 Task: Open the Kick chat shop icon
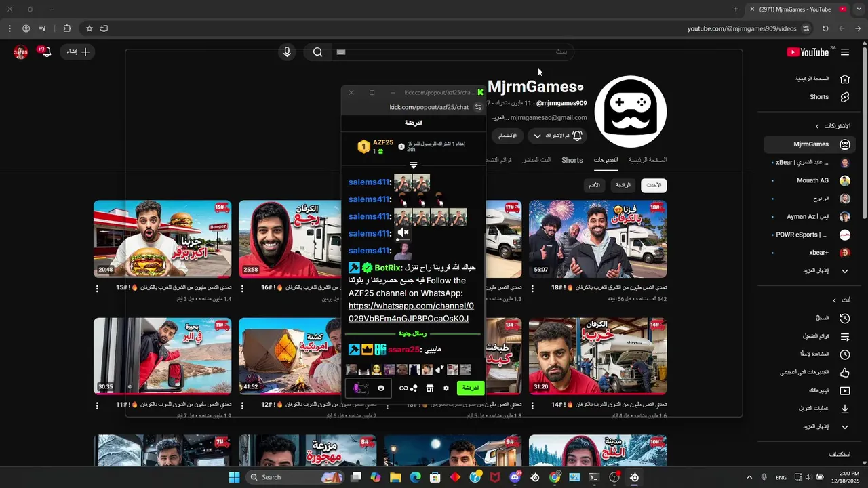click(x=429, y=388)
